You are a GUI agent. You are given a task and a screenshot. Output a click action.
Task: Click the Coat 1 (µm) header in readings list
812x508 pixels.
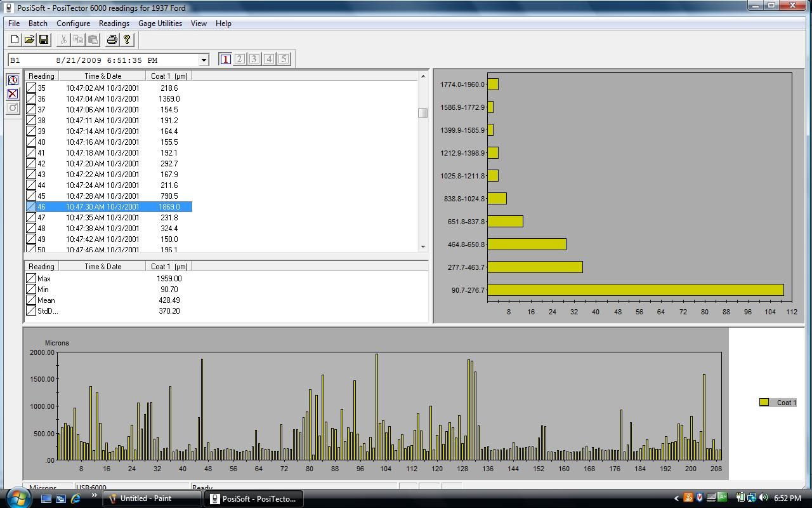point(169,76)
